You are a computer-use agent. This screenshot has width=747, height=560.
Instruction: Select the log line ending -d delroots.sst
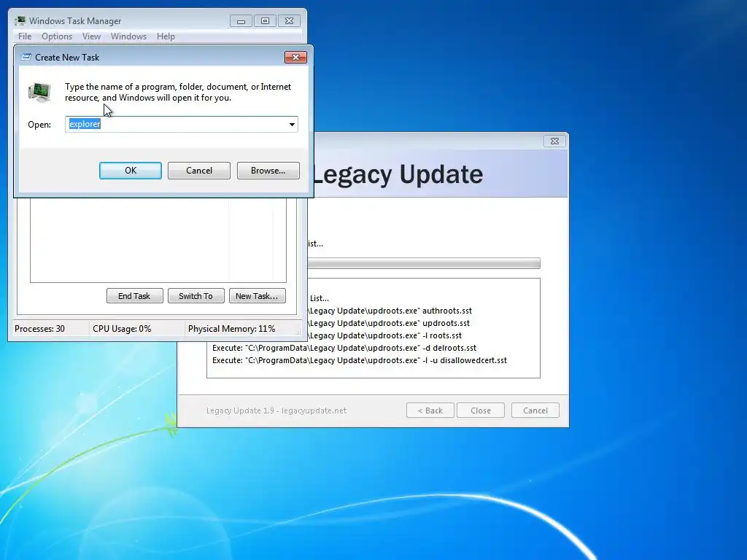pos(344,348)
